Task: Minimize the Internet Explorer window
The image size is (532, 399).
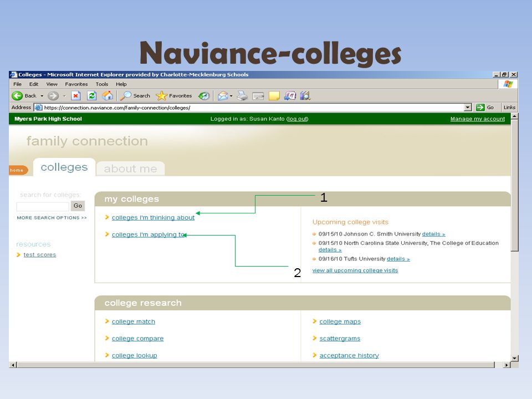Action: [x=497, y=75]
